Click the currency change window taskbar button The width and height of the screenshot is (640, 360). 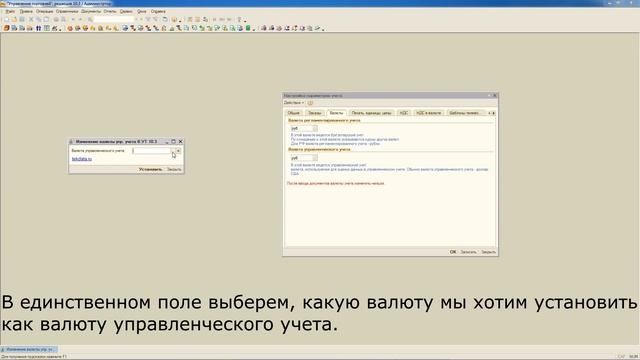tap(29, 349)
